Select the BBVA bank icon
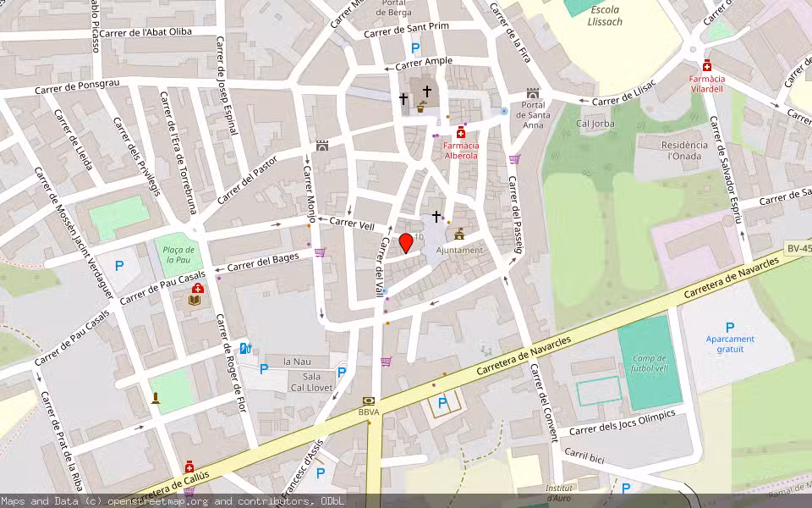This screenshot has width=812, height=508. [x=369, y=400]
